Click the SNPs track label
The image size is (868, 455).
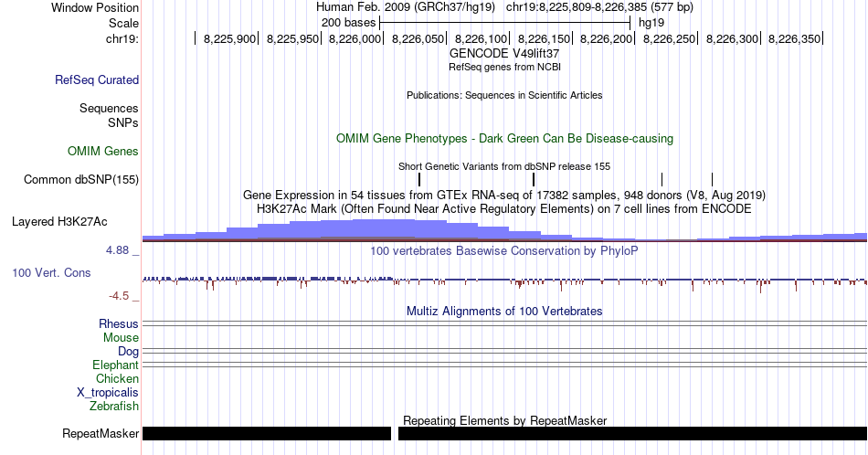pyautogui.click(x=123, y=122)
